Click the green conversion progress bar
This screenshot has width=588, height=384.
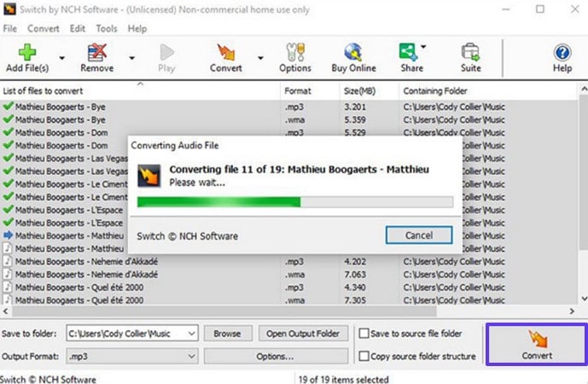[x=295, y=202]
